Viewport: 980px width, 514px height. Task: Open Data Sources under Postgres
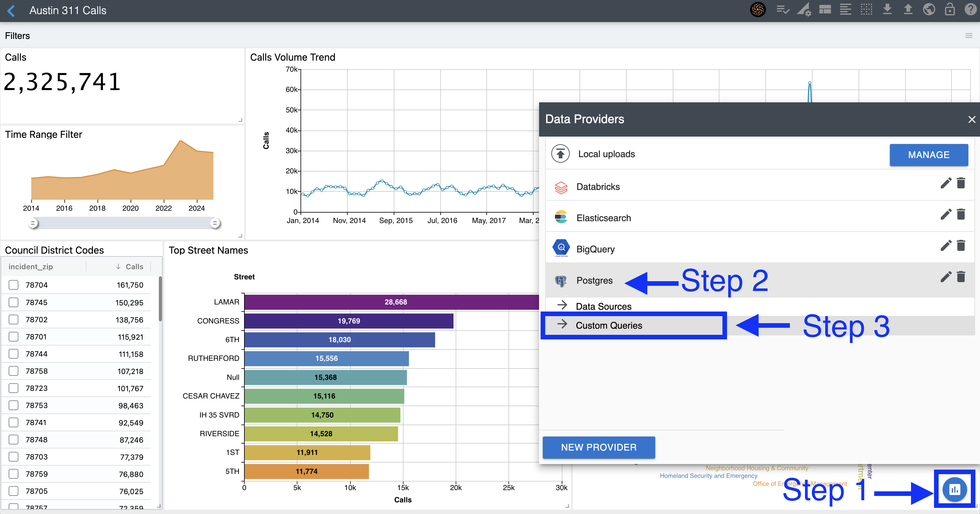coord(603,306)
